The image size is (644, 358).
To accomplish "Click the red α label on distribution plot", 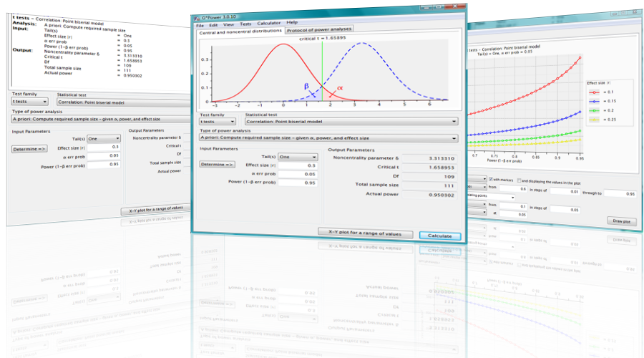I will pos(340,88).
